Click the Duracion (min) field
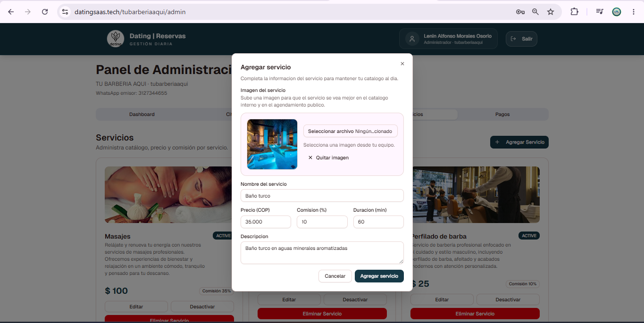The width and height of the screenshot is (644, 323). point(378,222)
